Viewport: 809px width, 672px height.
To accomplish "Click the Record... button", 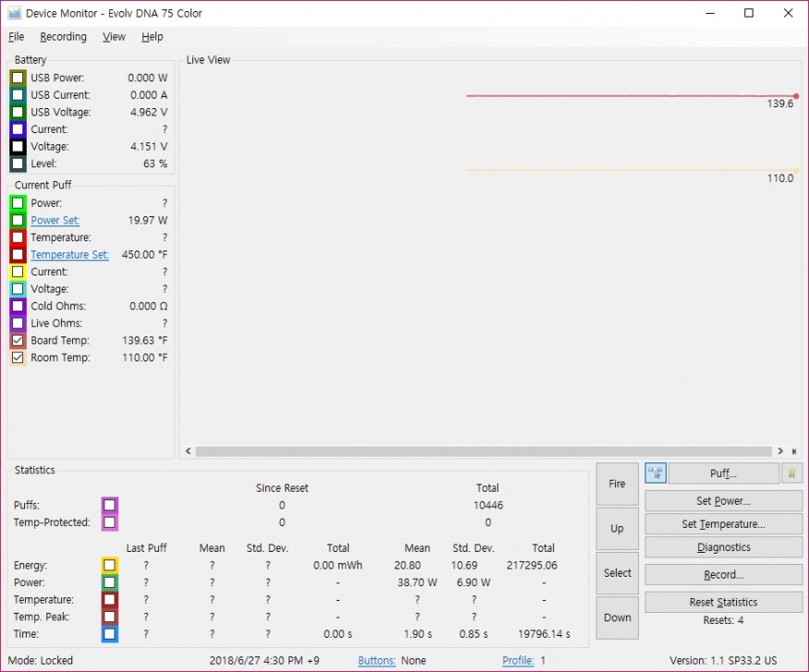I will [x=723, y=575].
